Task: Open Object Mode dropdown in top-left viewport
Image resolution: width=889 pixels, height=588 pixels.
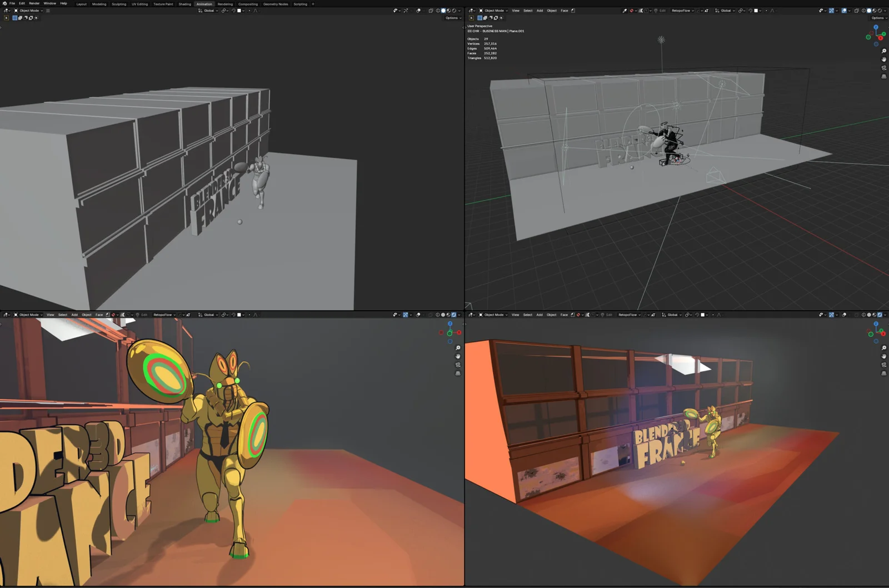Action: pos(28,11)
